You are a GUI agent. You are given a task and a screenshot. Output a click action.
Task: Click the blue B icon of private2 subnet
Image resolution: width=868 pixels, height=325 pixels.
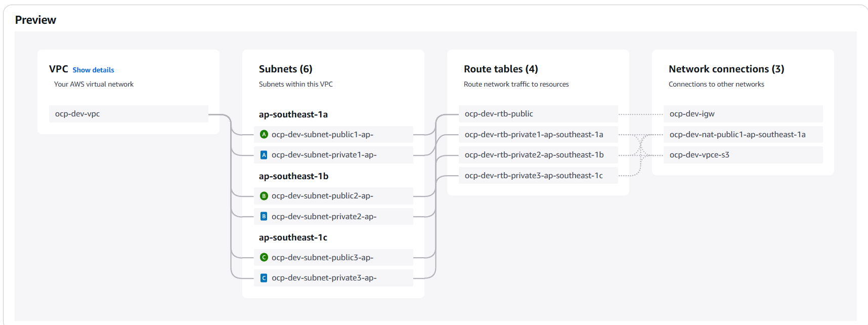(x=264, y=217)
